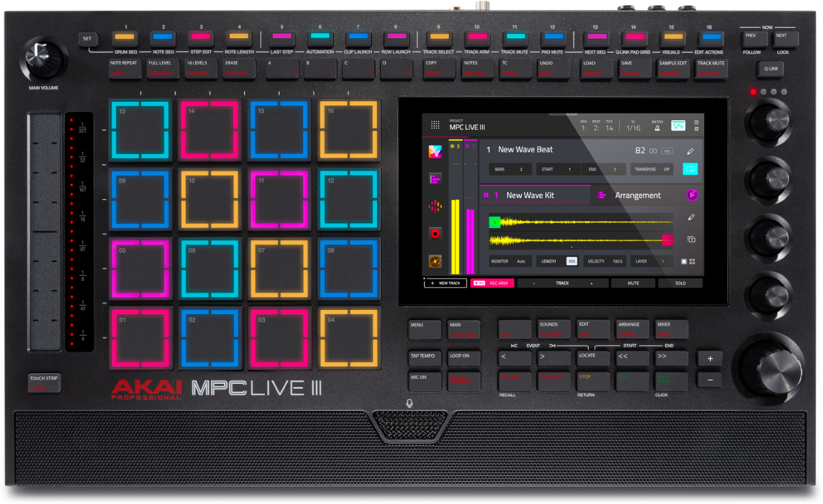This screenshot has height=504, width=823.
Task: Open the grid menu icon beside Project
Action: pos(435,125)
